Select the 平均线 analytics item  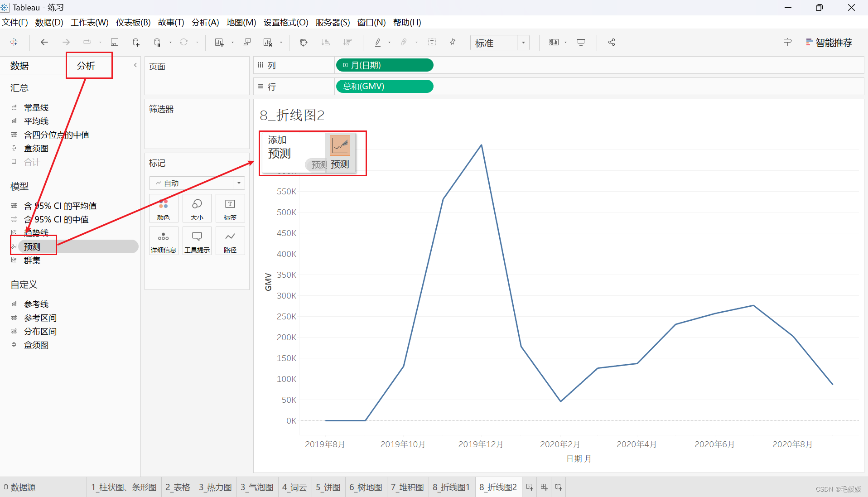point(36,121)
